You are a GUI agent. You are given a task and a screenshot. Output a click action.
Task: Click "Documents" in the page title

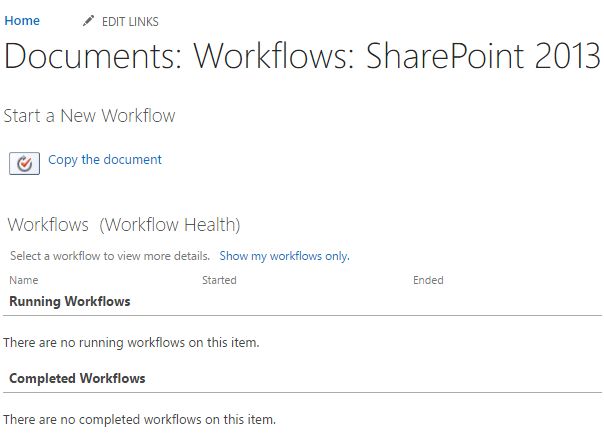pos(86,56)
